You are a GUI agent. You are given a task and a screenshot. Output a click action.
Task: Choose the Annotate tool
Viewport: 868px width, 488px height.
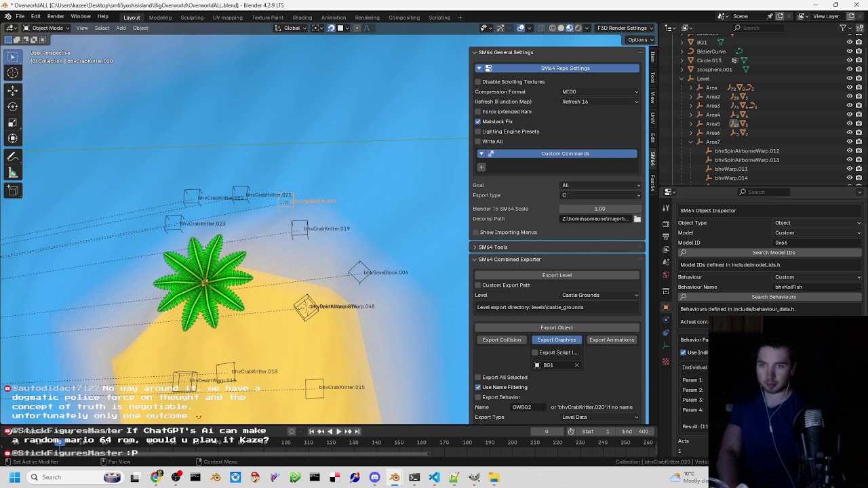(x=13, y=157)
